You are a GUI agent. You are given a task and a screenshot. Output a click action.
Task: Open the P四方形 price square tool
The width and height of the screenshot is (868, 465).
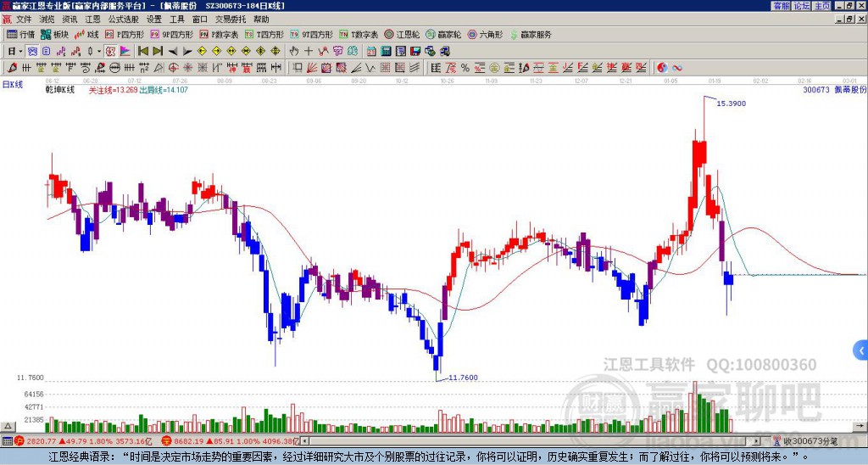coord(124,34)
